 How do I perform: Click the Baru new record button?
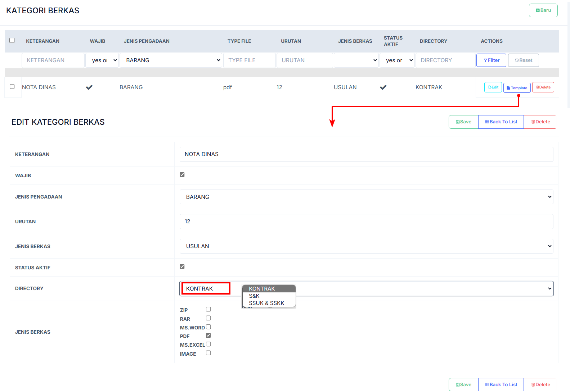543,10
